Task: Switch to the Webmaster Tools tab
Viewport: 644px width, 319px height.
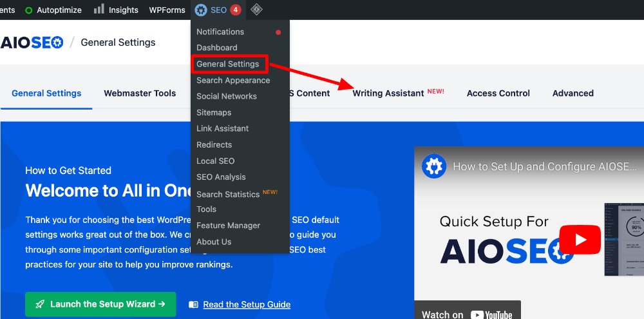Action: pos(140,93)
